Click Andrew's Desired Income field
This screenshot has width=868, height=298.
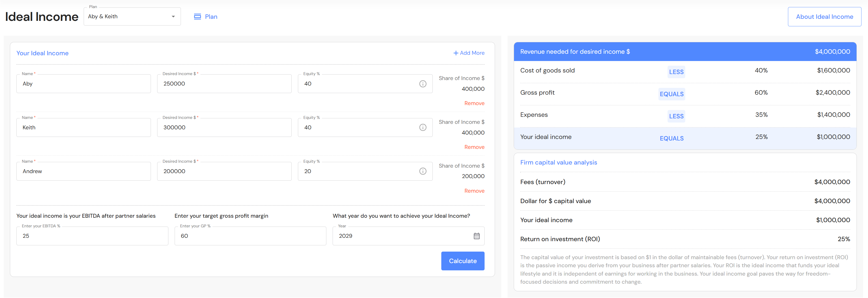(x=224, y=171)
